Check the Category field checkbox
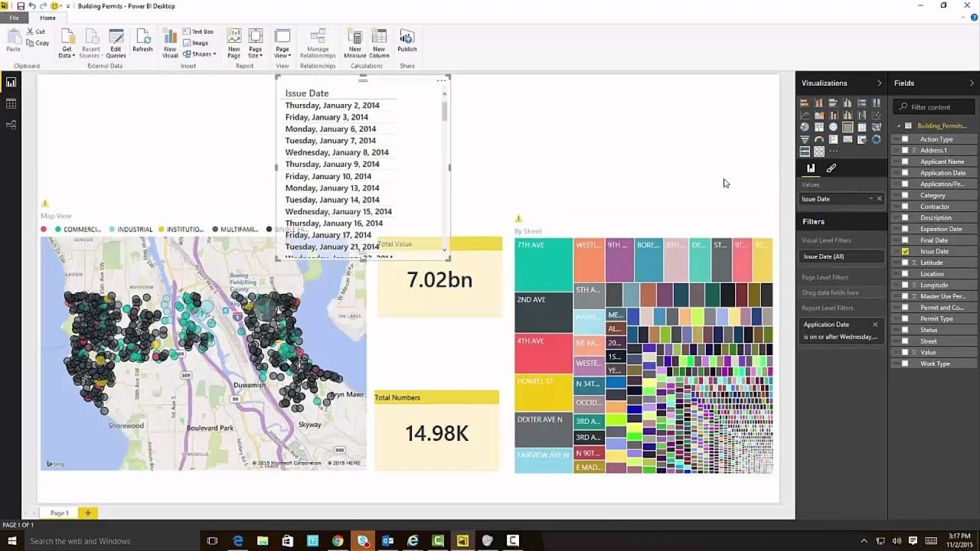Viewport: 980px width, 551px height. 905,195
